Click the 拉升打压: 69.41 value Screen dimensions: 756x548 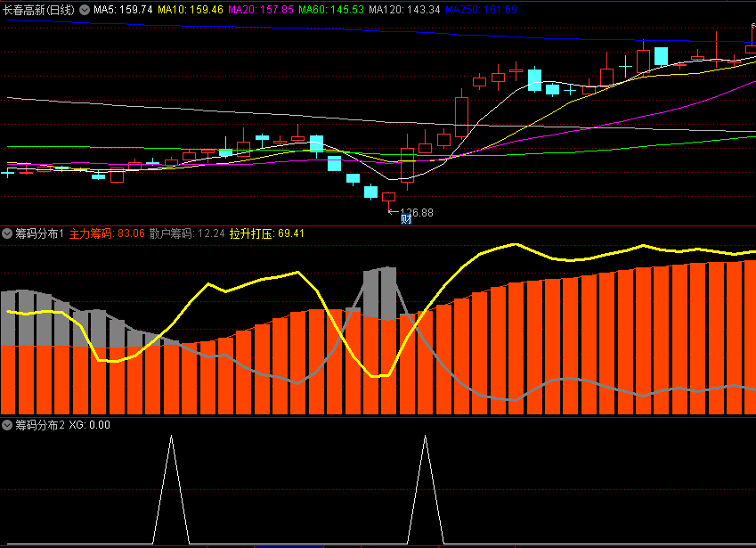266,234
